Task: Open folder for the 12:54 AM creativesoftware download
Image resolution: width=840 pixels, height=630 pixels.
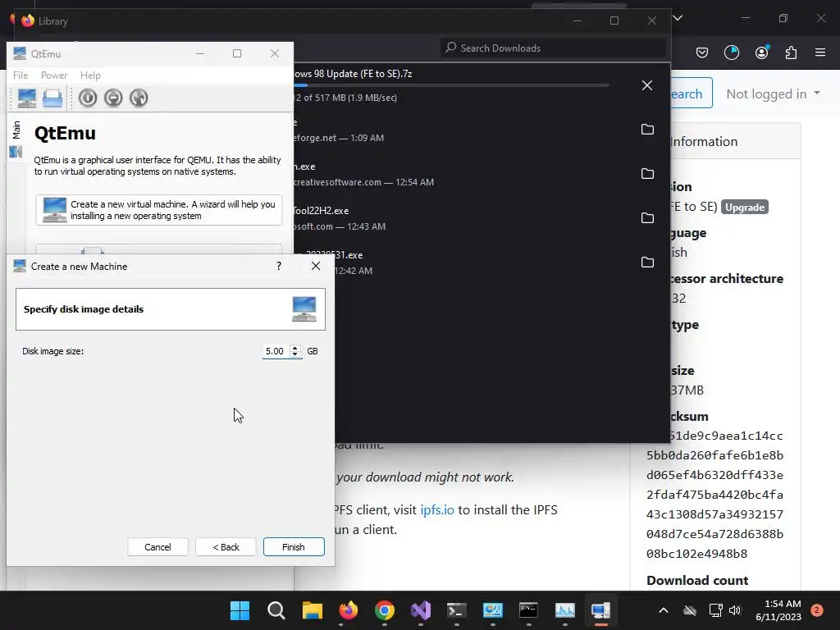Action: pos(647,174)
